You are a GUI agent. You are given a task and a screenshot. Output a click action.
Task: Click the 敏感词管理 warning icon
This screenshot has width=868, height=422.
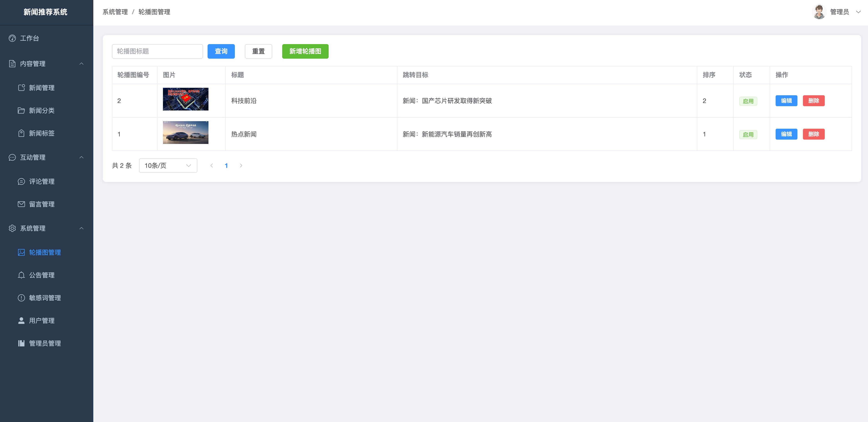[x=21, y=298]
